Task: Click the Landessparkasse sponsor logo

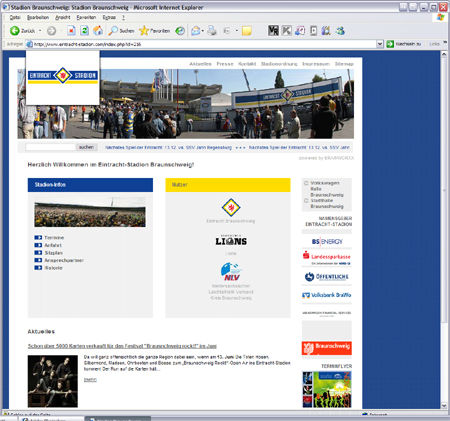Action: pyautogui.click(x=327, y=258)
